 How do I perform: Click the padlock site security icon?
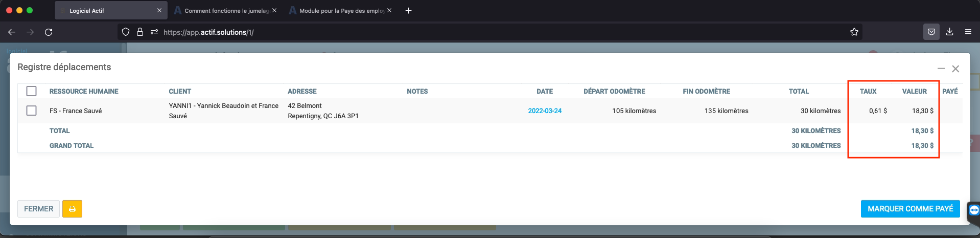coord(139,32)
